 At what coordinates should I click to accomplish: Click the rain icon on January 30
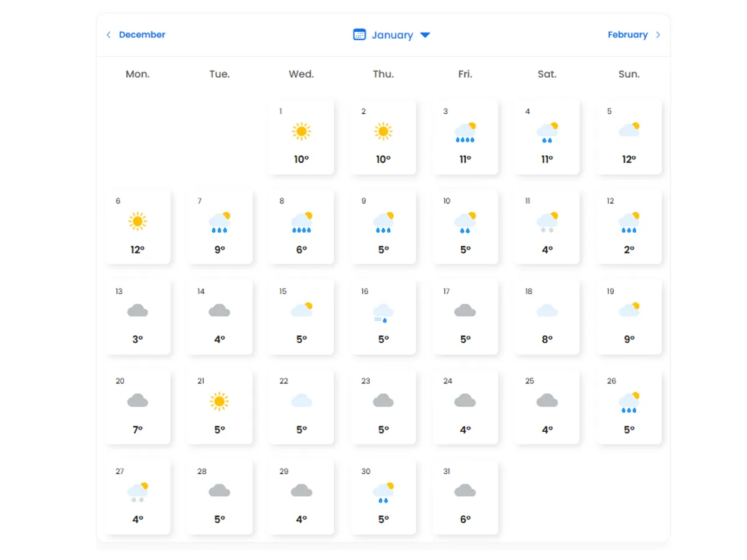coord(383,492)
